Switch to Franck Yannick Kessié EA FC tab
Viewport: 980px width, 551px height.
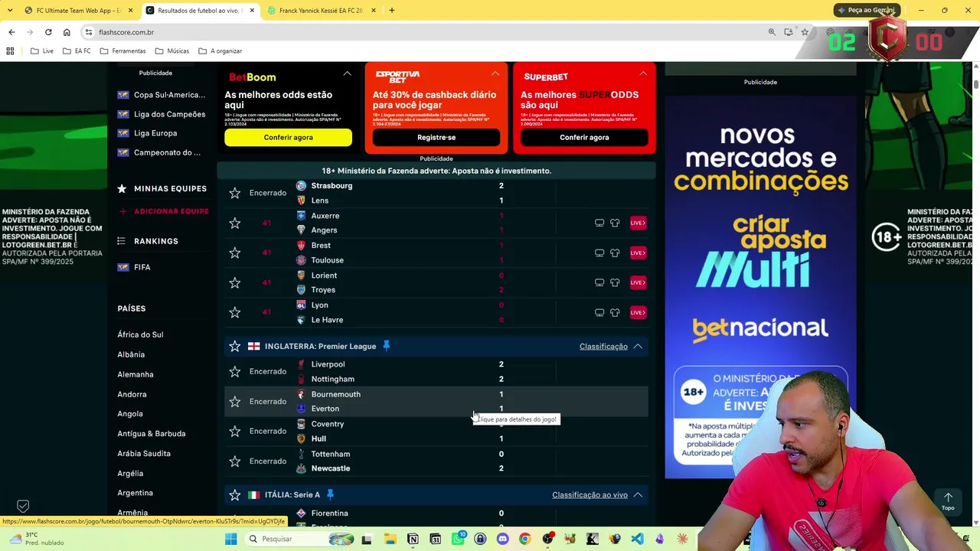(321, 10)
